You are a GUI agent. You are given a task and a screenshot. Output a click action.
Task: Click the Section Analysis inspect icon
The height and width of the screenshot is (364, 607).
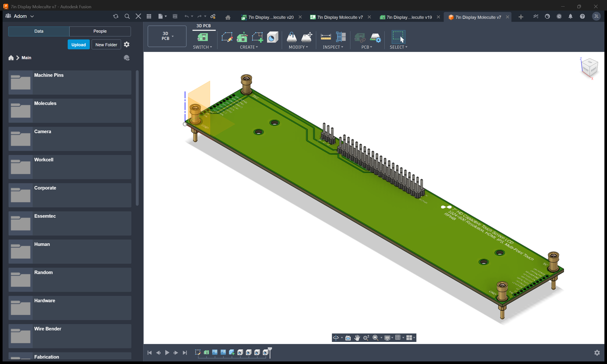pyautogui.click(x=341, y=37)
